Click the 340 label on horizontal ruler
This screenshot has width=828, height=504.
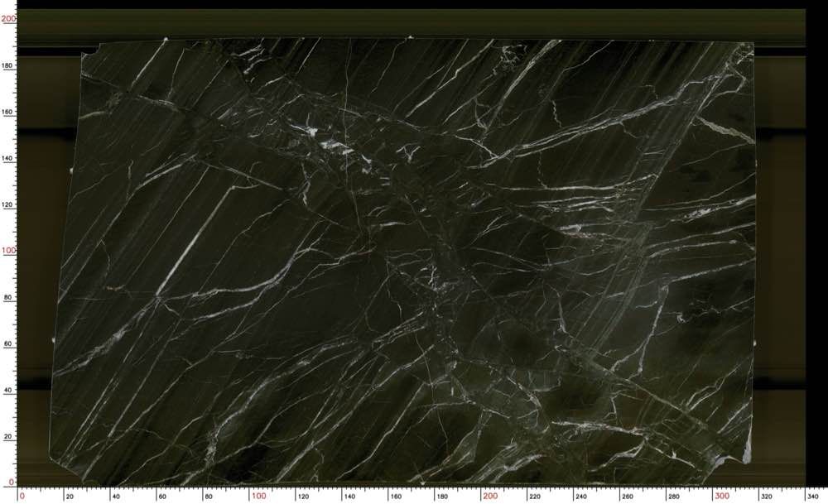pos(815,497)
